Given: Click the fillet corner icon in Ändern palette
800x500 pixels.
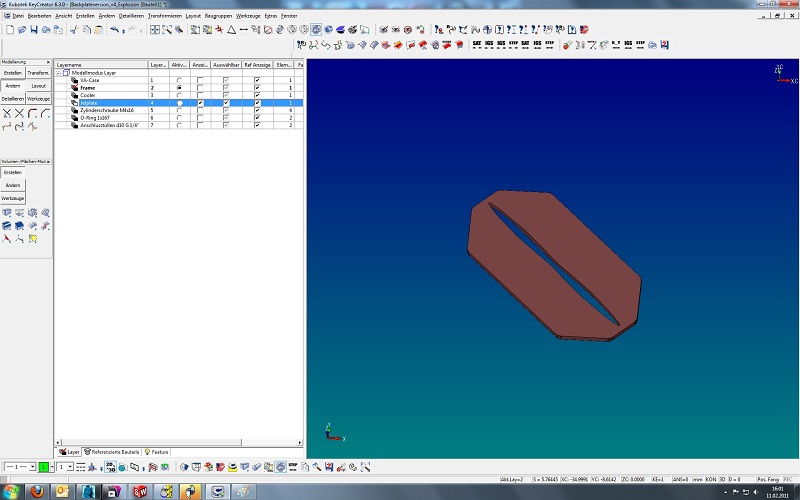Looking at the screenshot, I should 32,113.
